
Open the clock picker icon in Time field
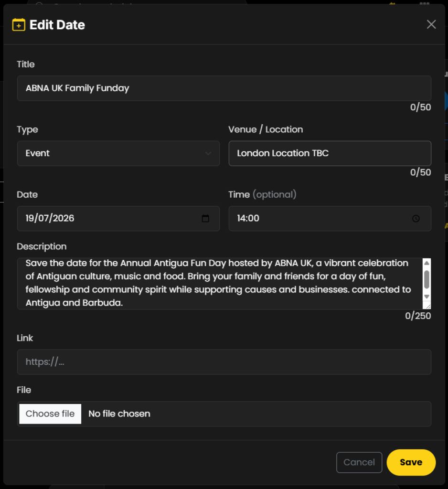pyautogui.click(x=416, y=219)
